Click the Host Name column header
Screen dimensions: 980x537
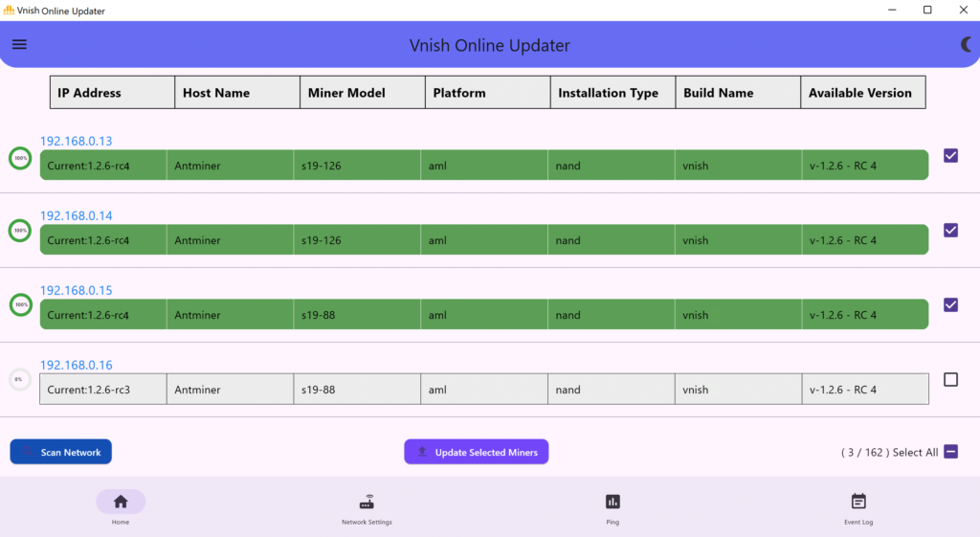point(237,93)
